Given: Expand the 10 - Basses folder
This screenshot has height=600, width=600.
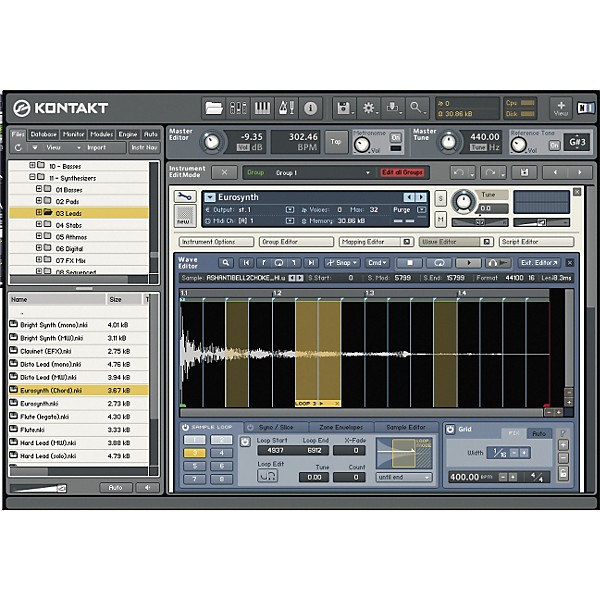Looking at the screenshot, I should coord(32,166).
